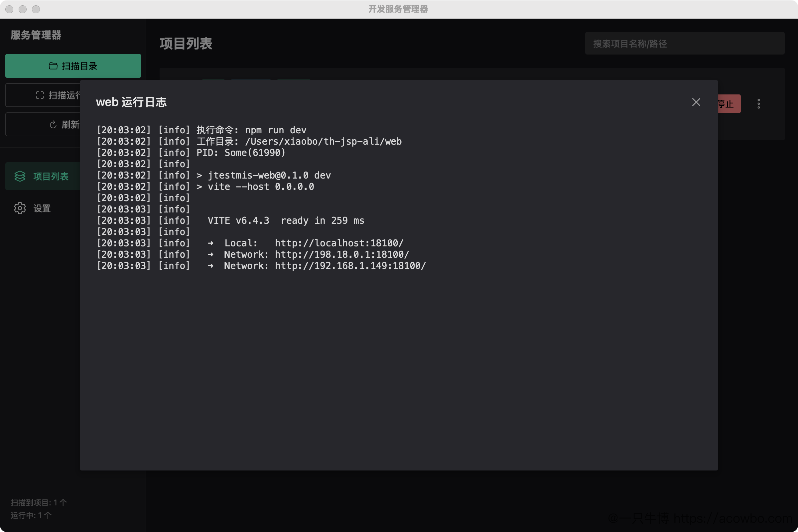Click the 服务管理器 sidebar title
This screenshot has width=798, height=532.
(x=36, y=35)
